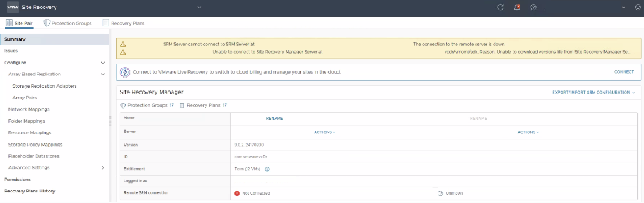Open the first server Actions dropdown
The image size is (644, 203).
[x=325, y=132]
